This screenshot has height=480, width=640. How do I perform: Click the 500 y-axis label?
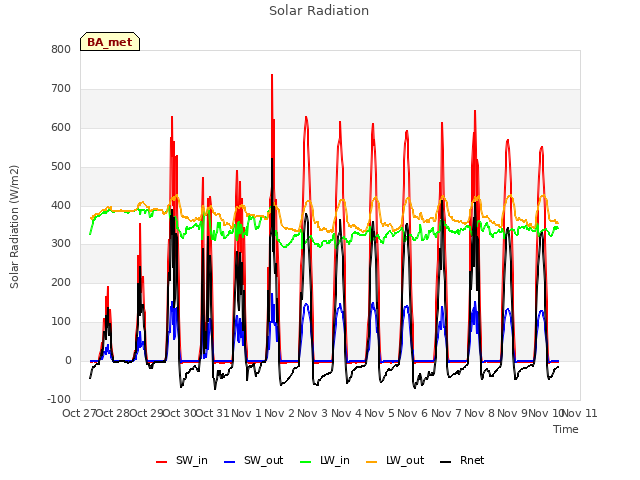[x=61, y=167]
